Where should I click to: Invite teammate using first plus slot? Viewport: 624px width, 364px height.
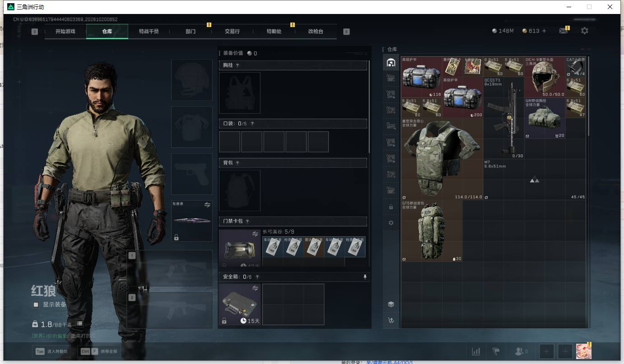pyautogui.click(x=546, y=351)
